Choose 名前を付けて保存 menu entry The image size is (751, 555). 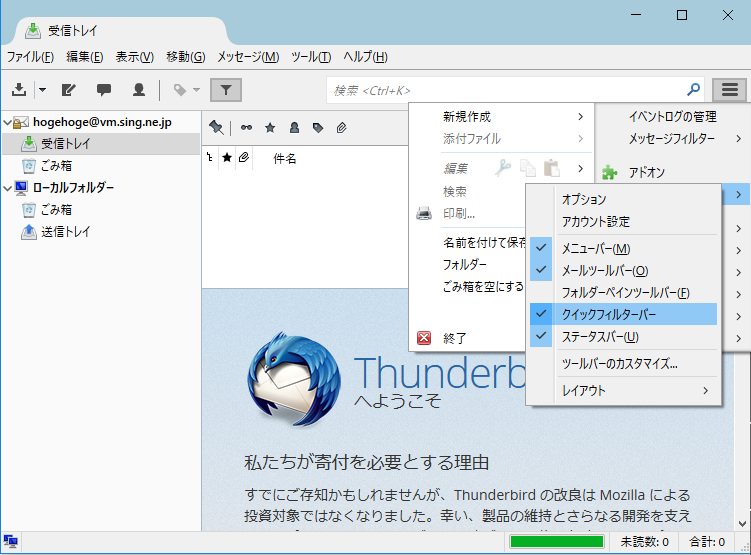[485, 242]
